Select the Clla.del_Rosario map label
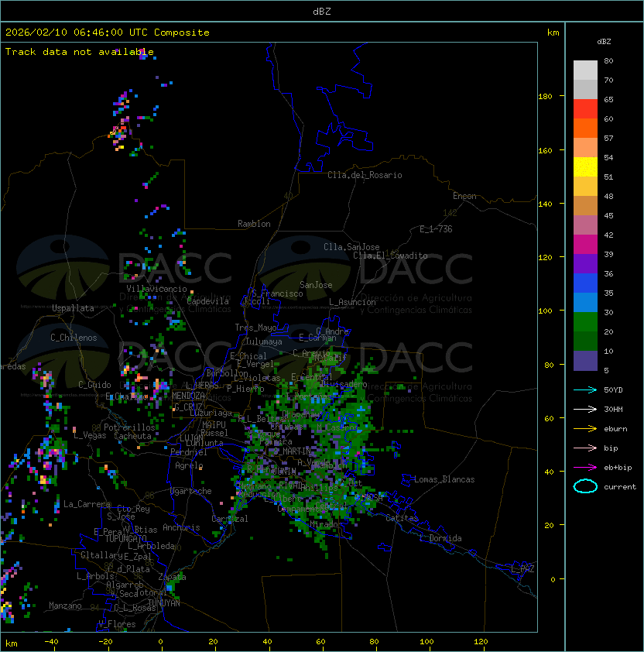The height and width of the screenshot is (652, 644). point(365,175)
